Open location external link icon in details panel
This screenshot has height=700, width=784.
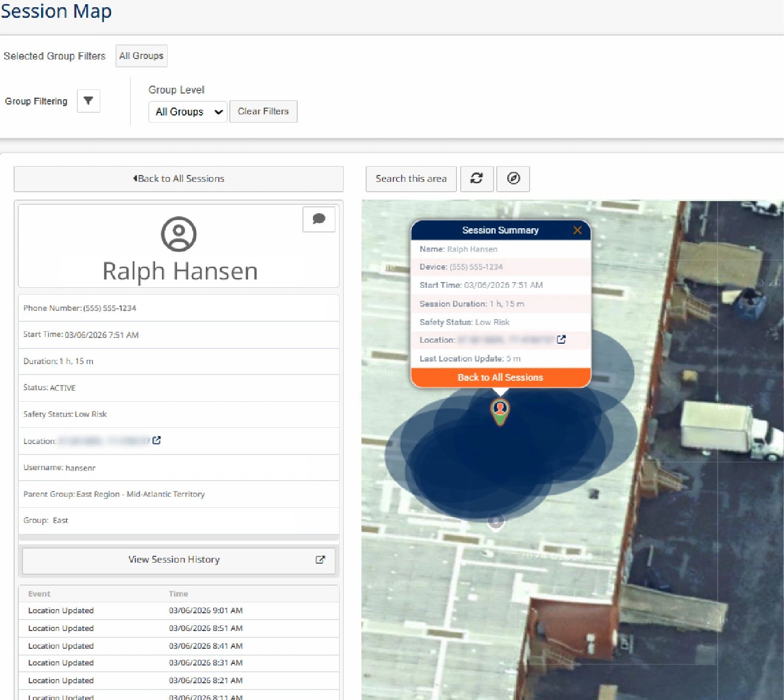[x=157, y=440]
